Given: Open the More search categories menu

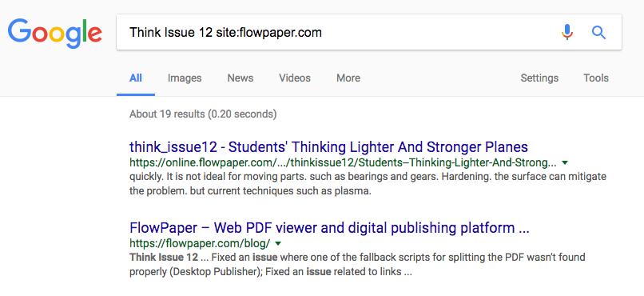Looking at the screenshot, I should [348, 78].
